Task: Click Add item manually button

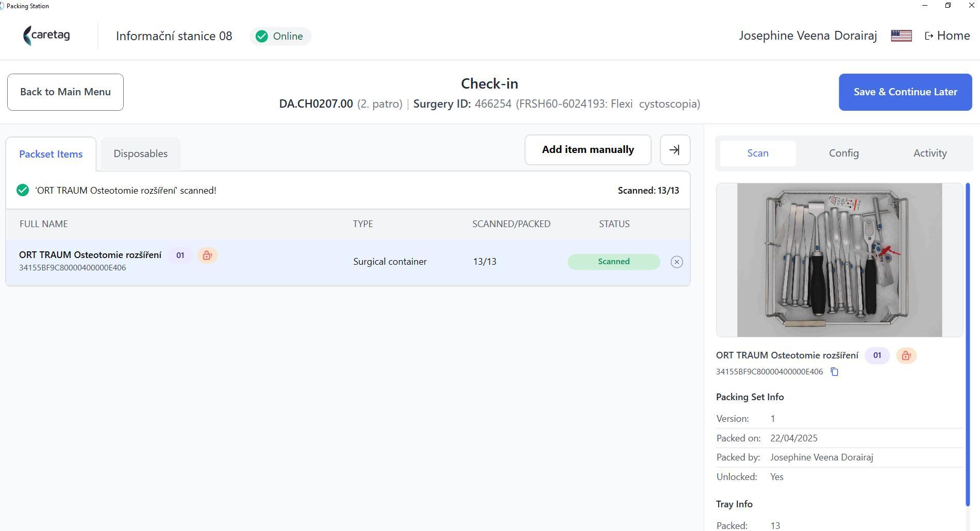Action: [x=588, y=150]
